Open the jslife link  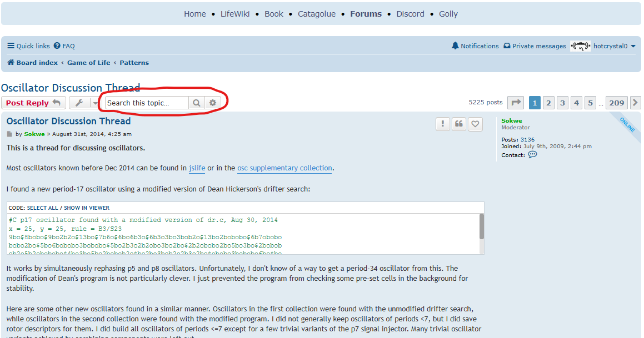(x=197, y=168)
